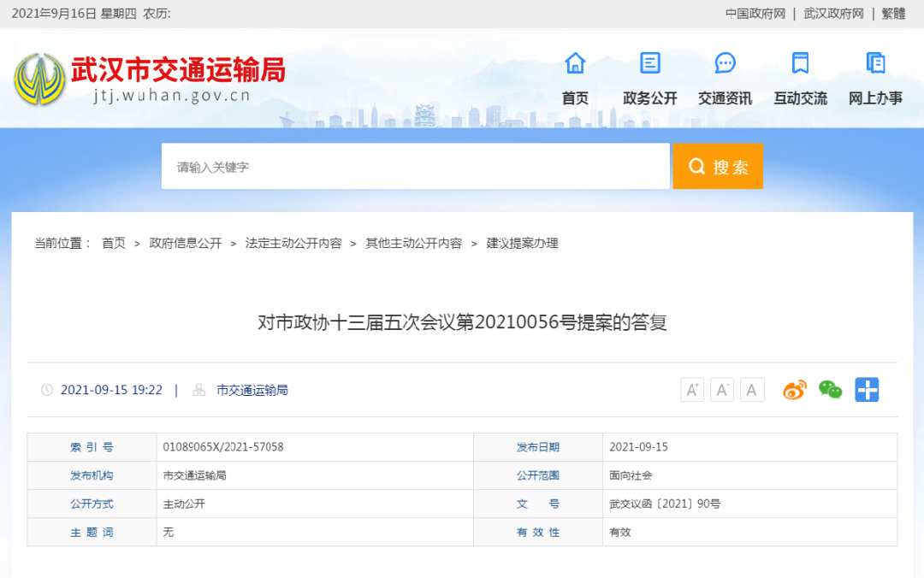Go to 首页 in breadcrumb
This screenshot has height=578, width=924.
[x=114, y=244]
